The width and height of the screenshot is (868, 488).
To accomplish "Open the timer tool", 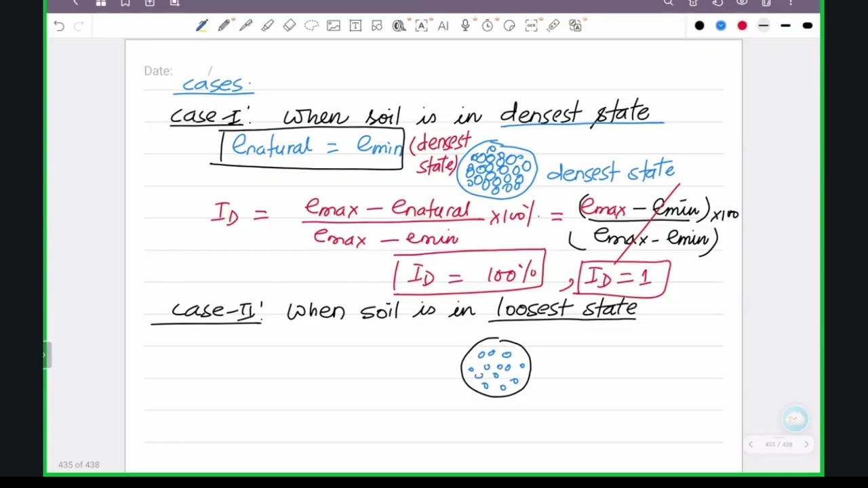I will [x=487, y=26].
